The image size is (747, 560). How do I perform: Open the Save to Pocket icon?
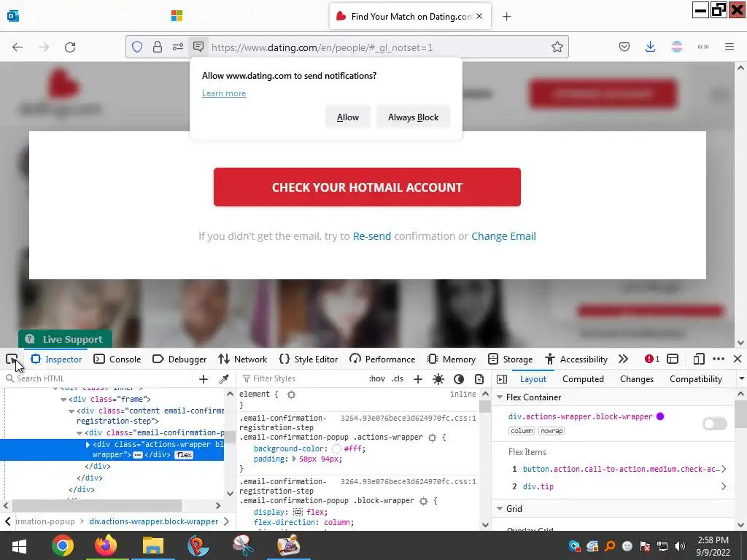coord(624,47)
